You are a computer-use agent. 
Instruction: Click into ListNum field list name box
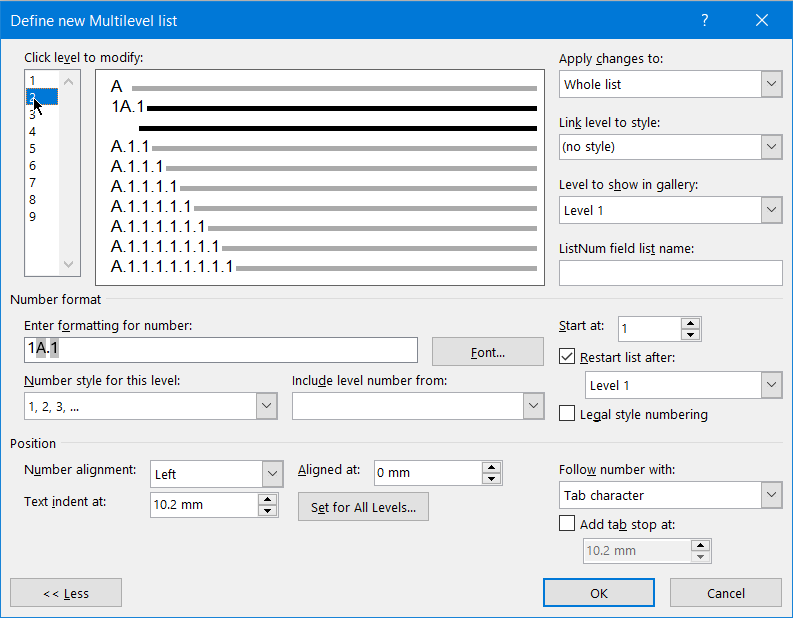[670, 273]
